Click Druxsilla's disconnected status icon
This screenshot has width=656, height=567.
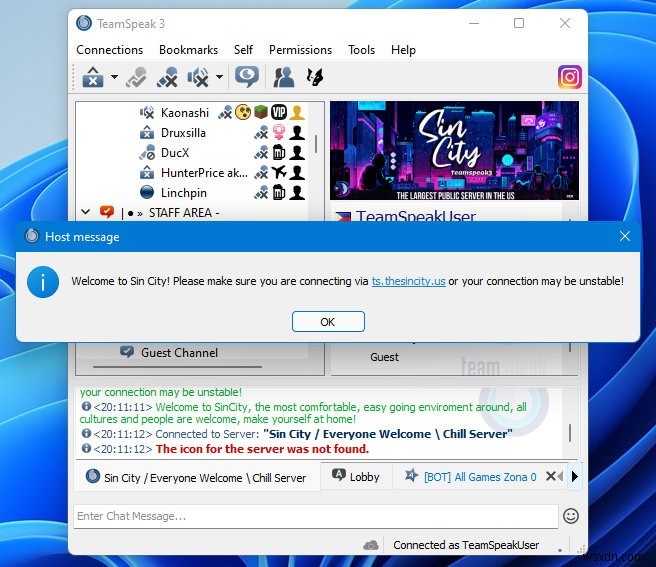147,133
